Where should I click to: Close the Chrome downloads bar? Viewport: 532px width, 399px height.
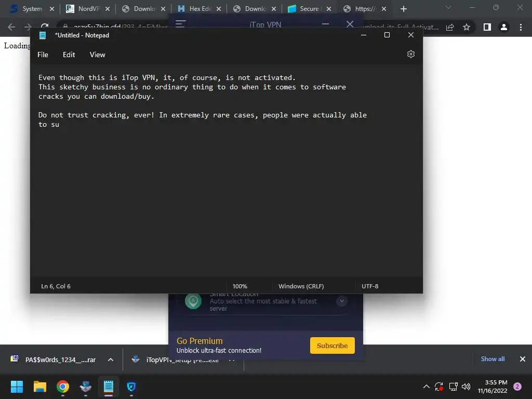[523, 359]
